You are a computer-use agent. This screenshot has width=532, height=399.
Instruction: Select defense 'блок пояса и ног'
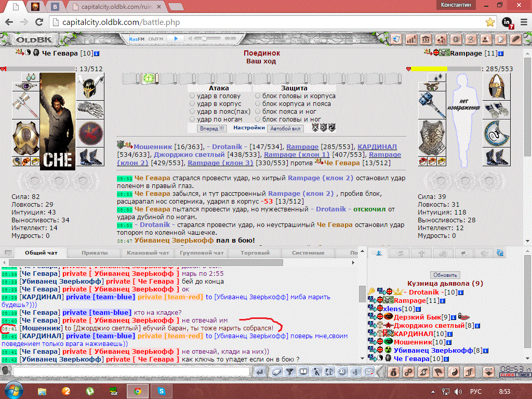[x=258, y=112]
